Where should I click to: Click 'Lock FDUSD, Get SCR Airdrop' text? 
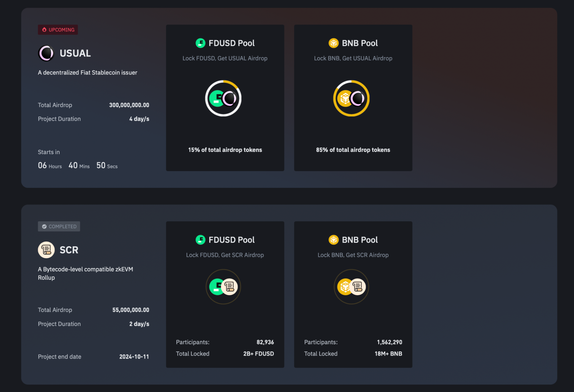(225, 255)
